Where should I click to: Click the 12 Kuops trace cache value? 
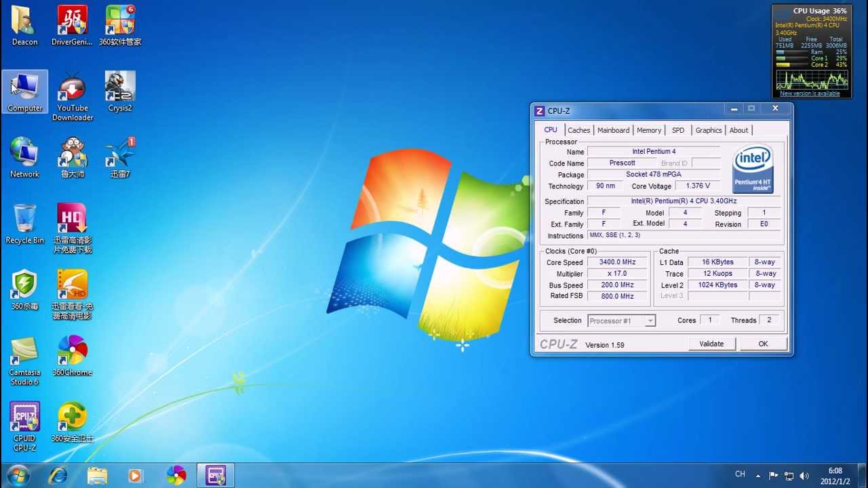click(717, 274)
